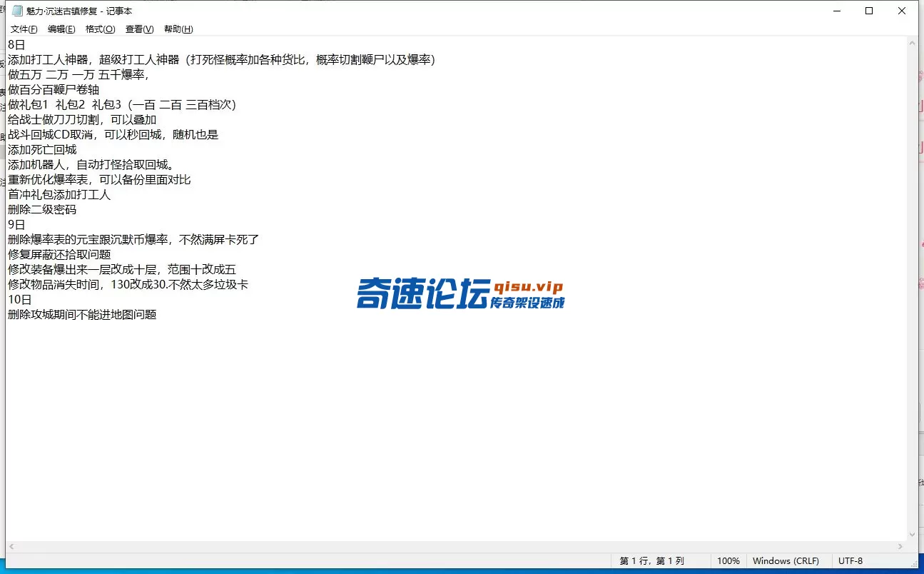The height and width of the screenshot is (574, 924).
Task: Open the 帮助(H) menu
Action: [x=178, y=29]
